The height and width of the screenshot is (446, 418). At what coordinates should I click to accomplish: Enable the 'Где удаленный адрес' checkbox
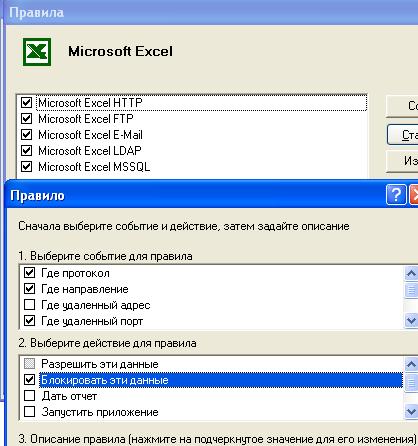[29, 305]
